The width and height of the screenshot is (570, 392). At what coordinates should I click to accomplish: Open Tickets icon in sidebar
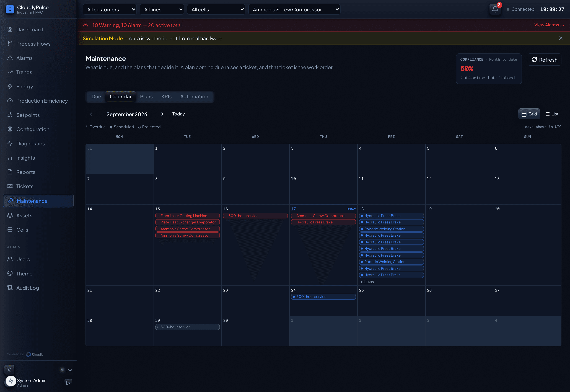(10, 186)
